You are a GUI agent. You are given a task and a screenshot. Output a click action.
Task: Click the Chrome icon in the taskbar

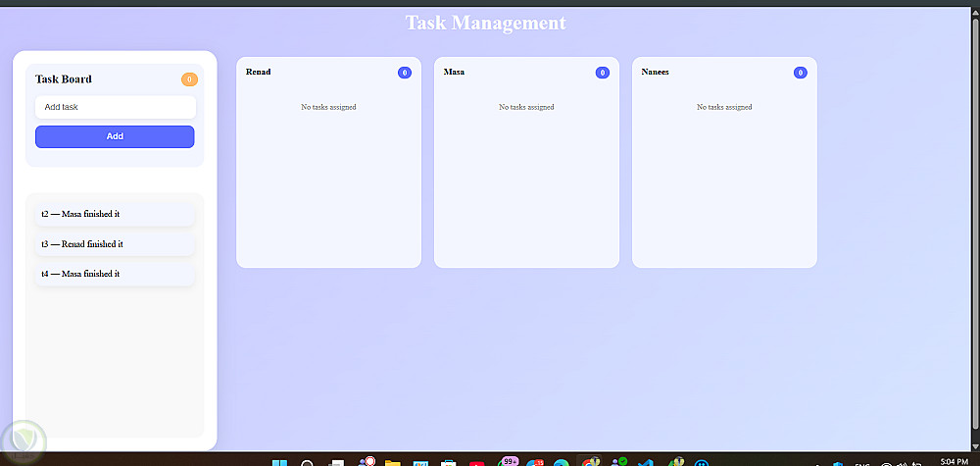589,463
